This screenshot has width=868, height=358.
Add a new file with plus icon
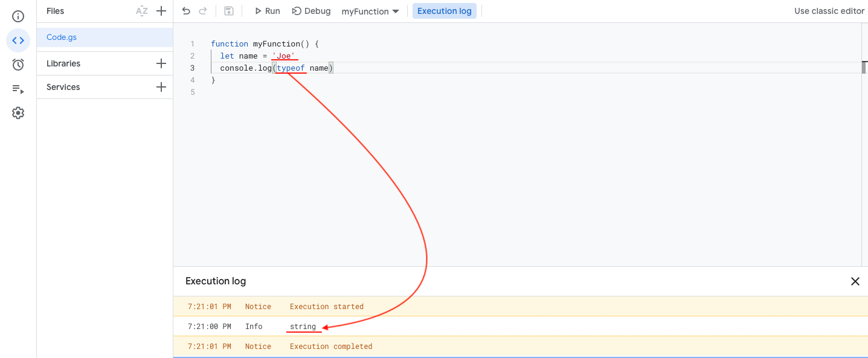pyautogui.click(x=161, y=11)
